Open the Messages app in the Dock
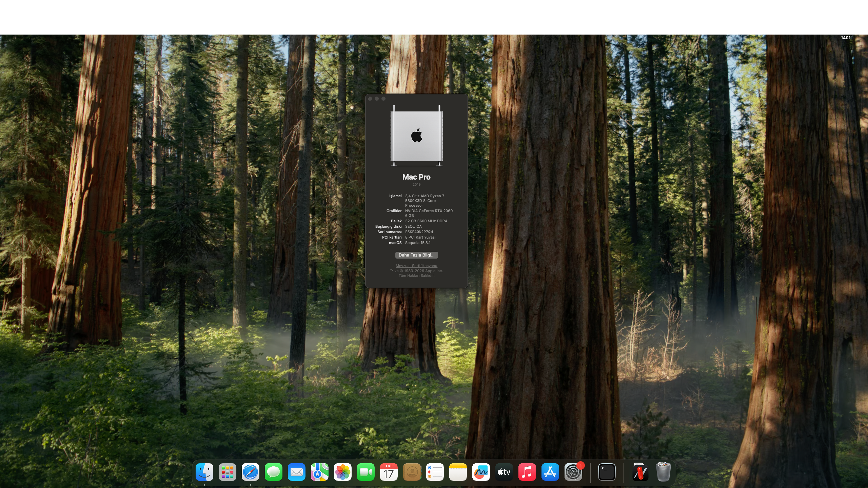The height and width of the screenshot is (488, 868). [274, 472]
